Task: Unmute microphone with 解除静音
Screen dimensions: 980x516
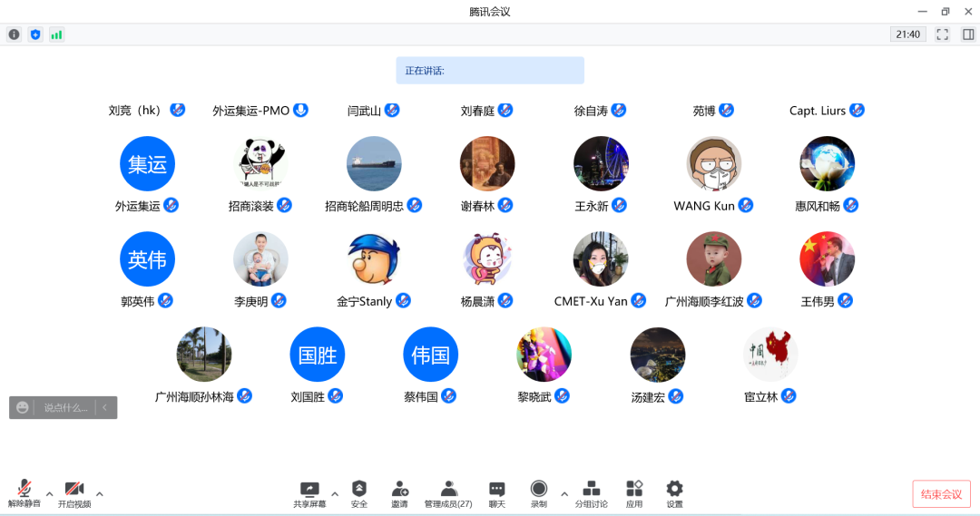Action: coord(24,493)
